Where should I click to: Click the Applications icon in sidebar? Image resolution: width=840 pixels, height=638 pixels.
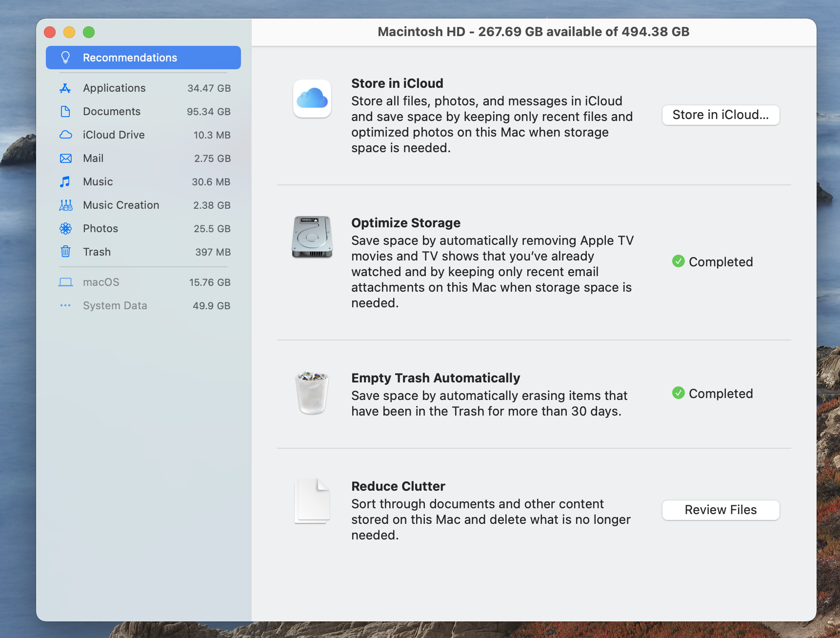pyautogui.click(x=65, y=88)
